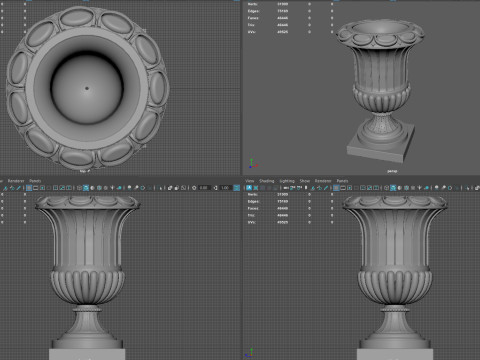
Task: Click 'Faces:' label in lower-right viewport HUD
Action: pos(253,208)
